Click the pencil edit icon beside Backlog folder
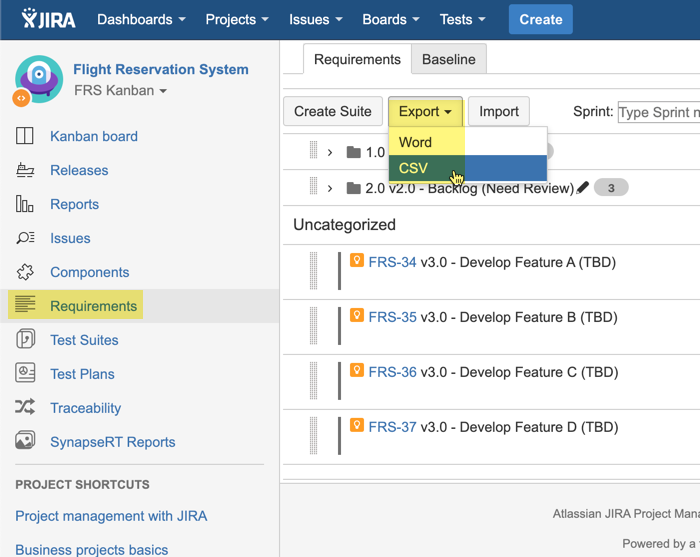The height and width of the screenshot is (557, 700). point(583,188)
